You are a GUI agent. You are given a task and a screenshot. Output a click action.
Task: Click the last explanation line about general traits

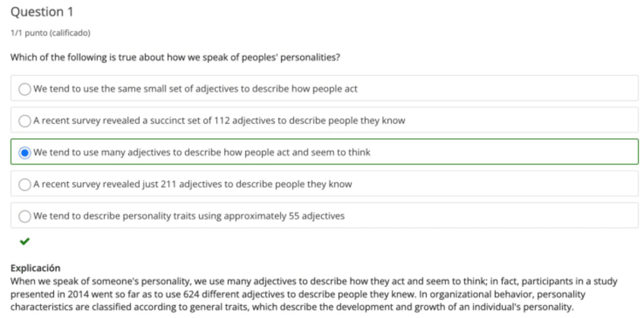tap(289, 307)
